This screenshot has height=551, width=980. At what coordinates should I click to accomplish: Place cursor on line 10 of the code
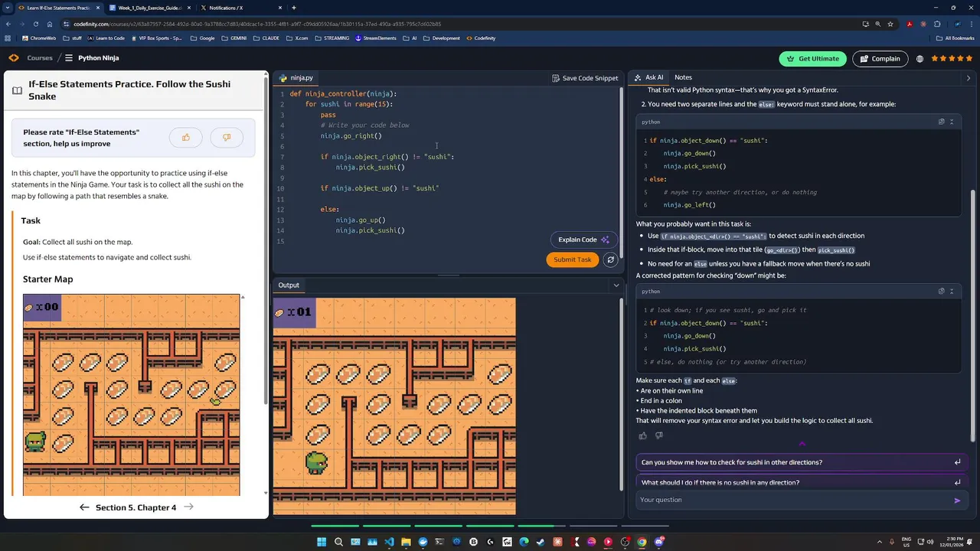tap(380, 188)
